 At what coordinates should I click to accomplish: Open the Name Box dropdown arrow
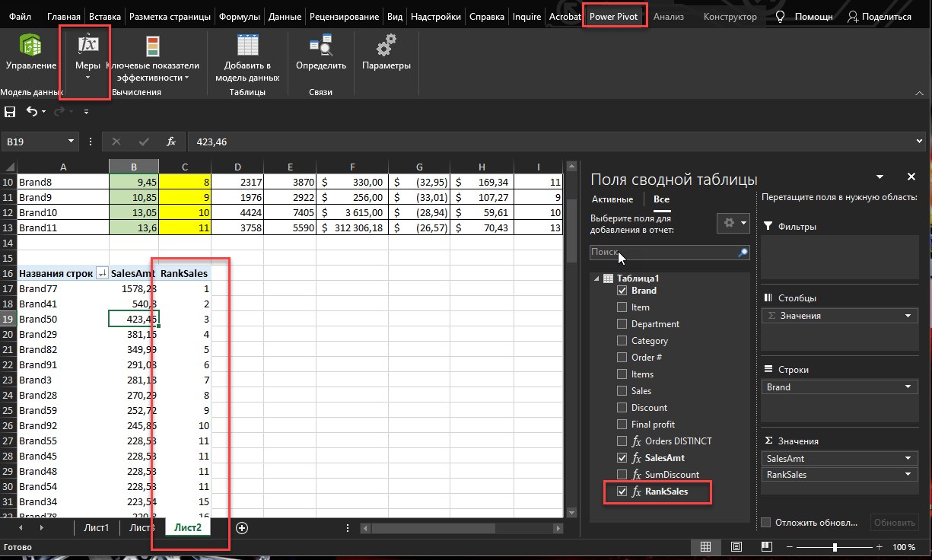72,142
